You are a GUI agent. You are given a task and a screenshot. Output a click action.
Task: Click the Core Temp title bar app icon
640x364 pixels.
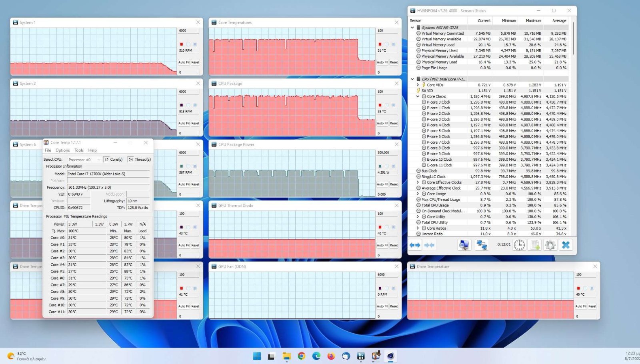[x=46, y=142]
